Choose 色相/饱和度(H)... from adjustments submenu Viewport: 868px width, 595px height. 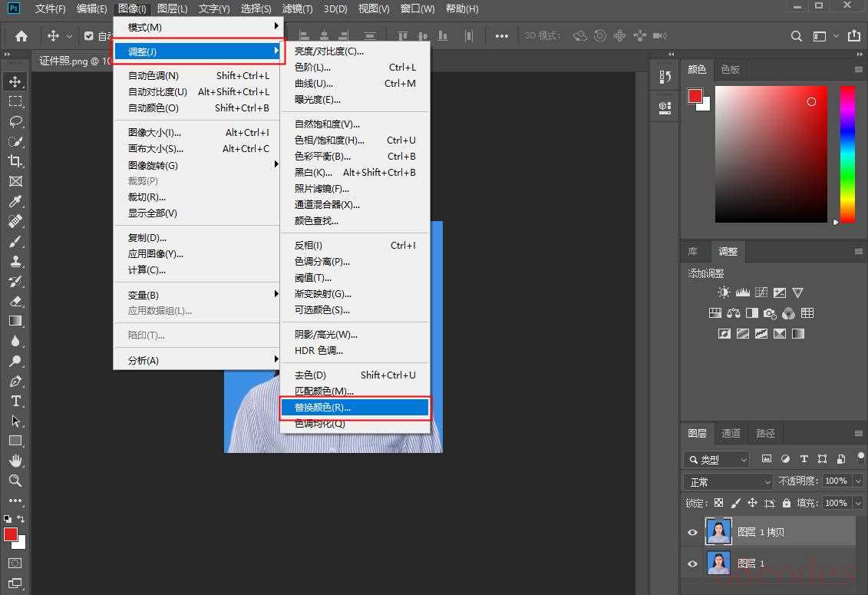[x=330, y=140]
